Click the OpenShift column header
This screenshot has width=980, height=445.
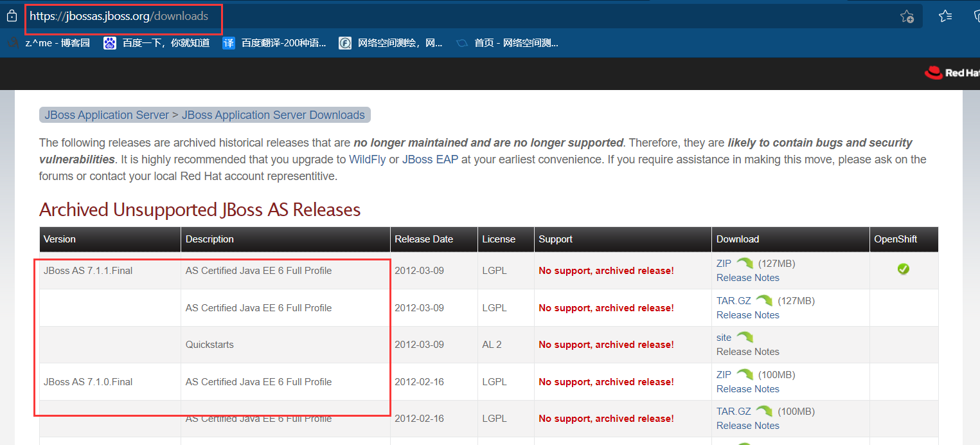point(904,239)
